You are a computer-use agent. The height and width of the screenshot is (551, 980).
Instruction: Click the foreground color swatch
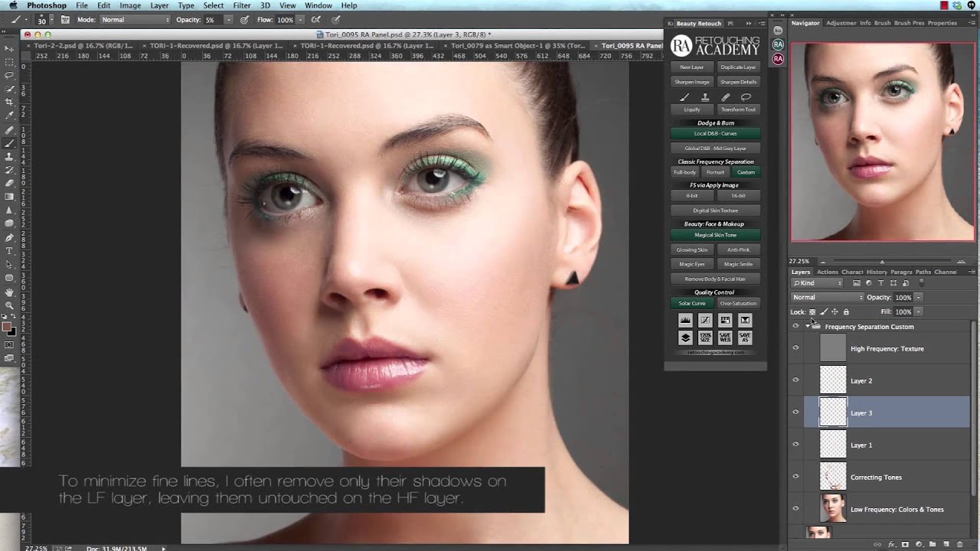pos(7,327)
